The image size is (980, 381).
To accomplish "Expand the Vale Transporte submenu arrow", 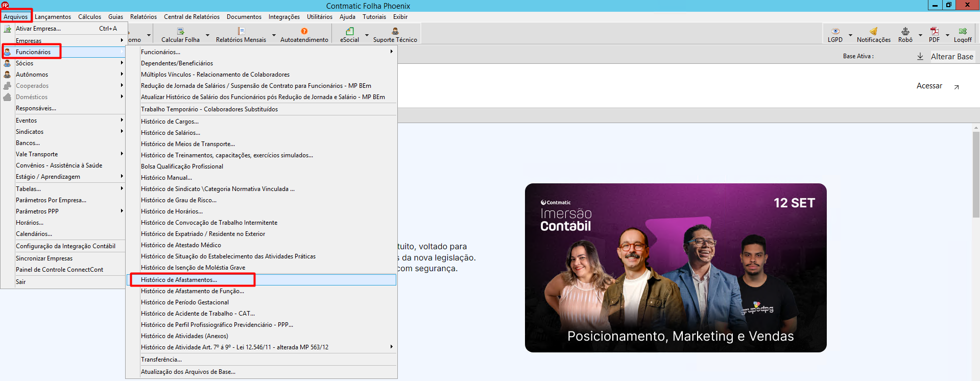I will point(122,154).
